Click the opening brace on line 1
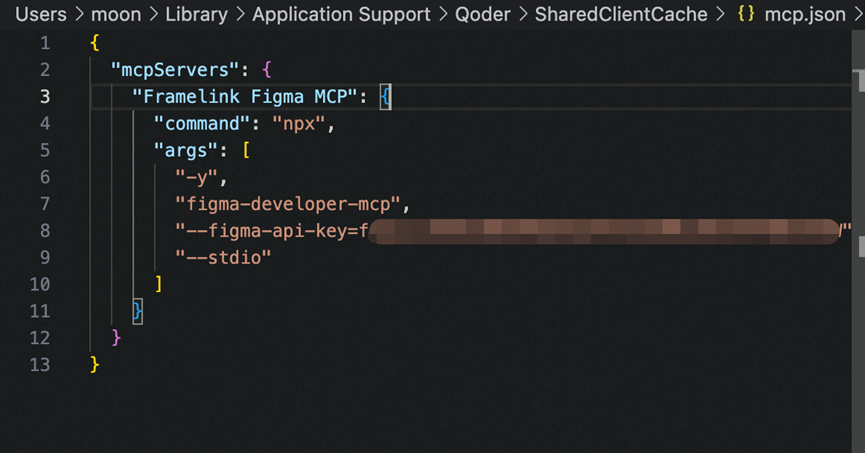This screenshot has width=865, height=453. point(94,43)
